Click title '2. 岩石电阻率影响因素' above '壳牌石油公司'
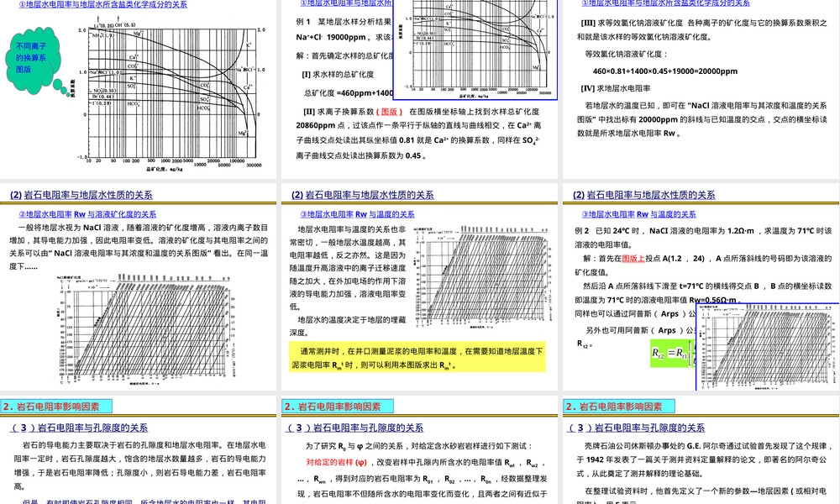The height and width of the screenshot is (504, 840). pos(619,407)
